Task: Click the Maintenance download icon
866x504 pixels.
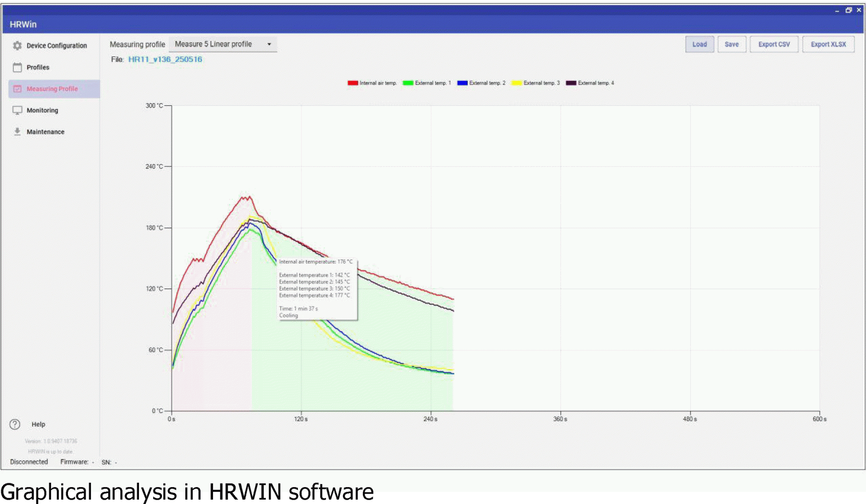Action: click(x=17, y=132)
